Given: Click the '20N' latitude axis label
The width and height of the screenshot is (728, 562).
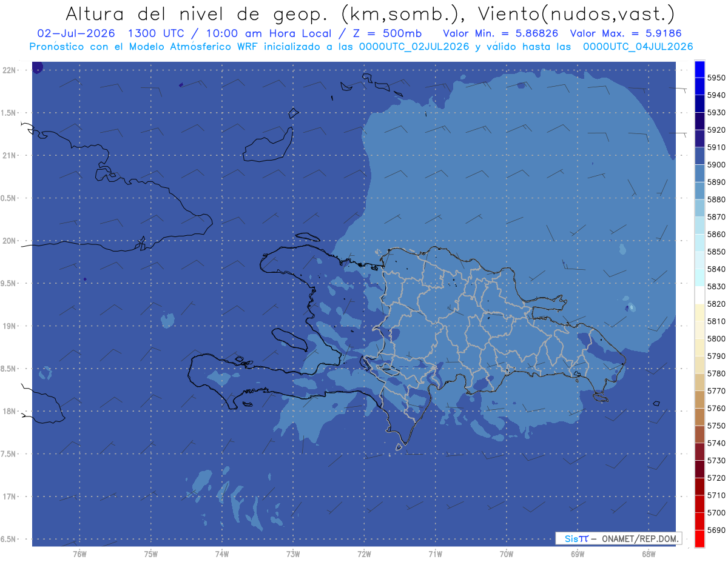Looking at the screenshot, I should pyautogui.click(x=10, y=241).
